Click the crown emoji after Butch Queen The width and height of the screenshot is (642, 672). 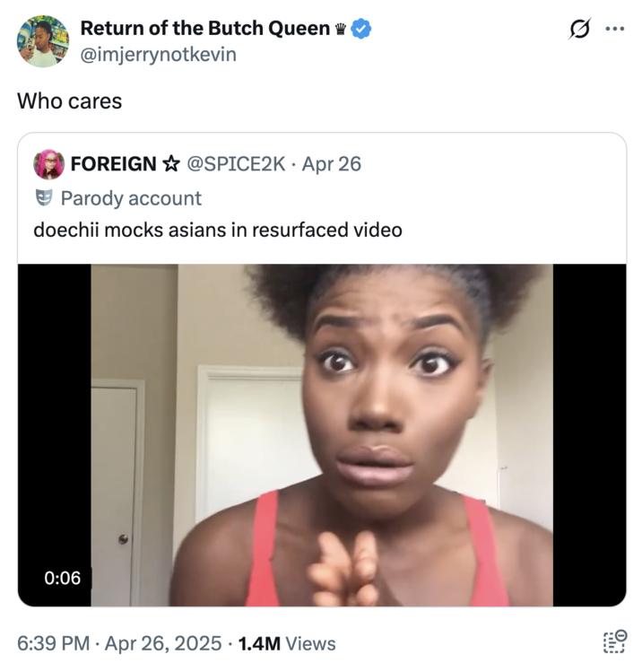(341, 30)
